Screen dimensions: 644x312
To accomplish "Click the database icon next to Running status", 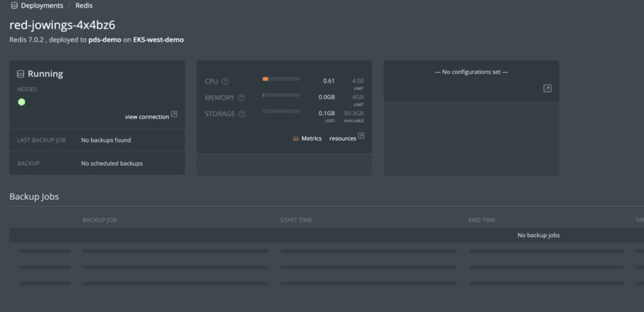I will [x=21, y=73].
